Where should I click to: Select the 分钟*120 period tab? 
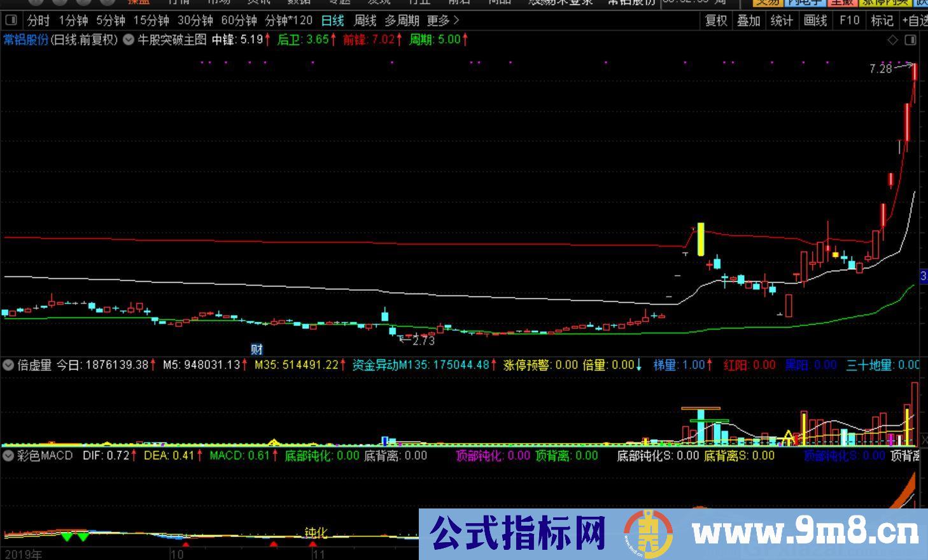click(288, 21)
